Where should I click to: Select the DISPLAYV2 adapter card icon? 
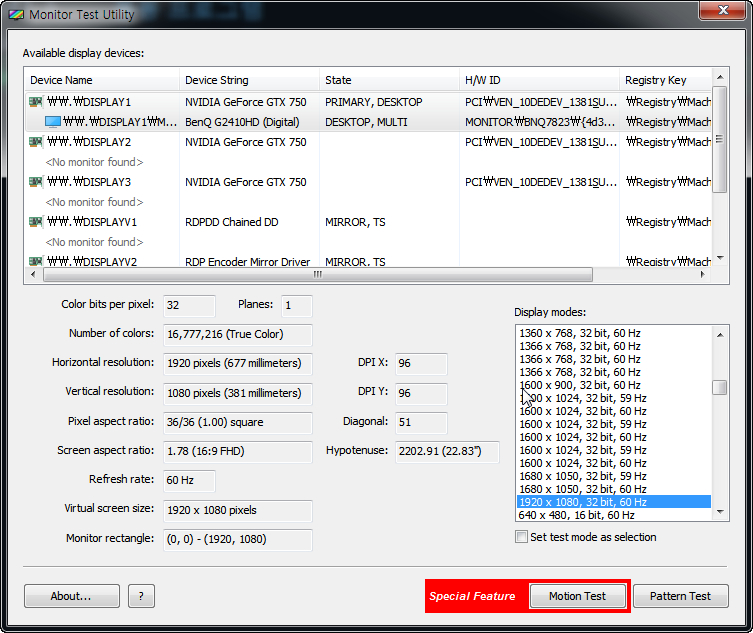pos(36,261)
